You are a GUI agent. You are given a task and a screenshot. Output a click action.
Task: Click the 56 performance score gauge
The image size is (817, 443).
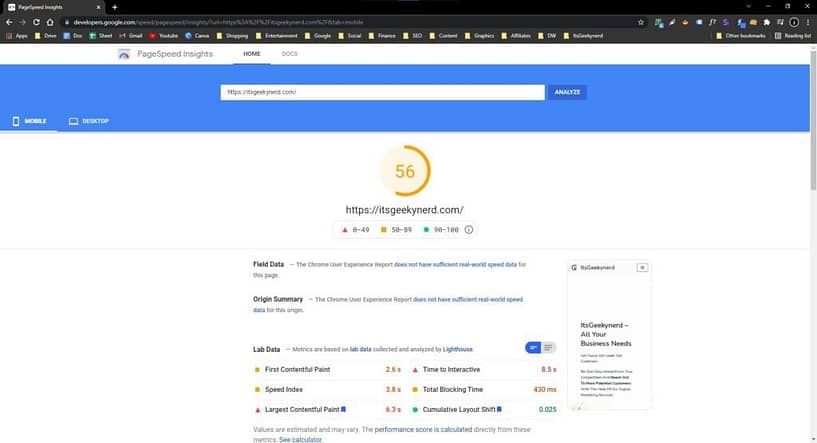coord(405,171)
